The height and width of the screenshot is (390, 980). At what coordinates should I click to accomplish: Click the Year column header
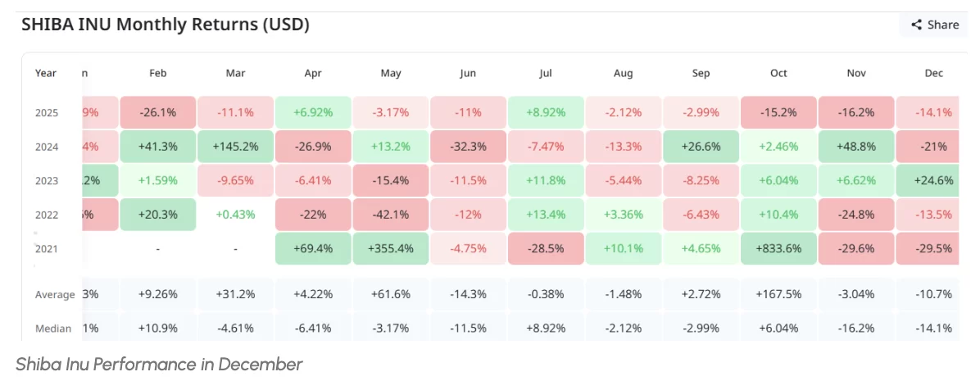coord(46,73)
